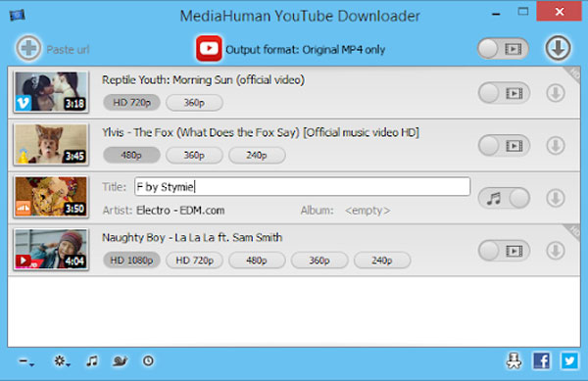Screen dimensions: 588x381
Task: Click the app logo in title bar
Action: [x=17, y=15]
